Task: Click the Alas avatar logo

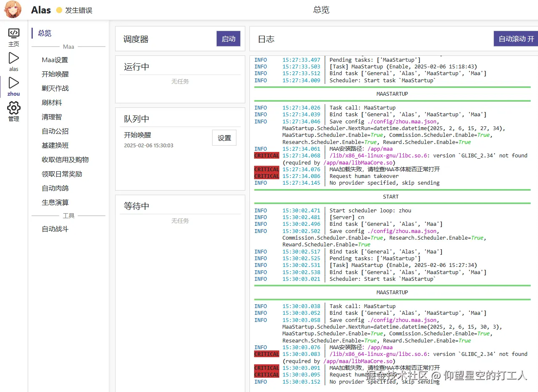Action: tap(13, 10)
